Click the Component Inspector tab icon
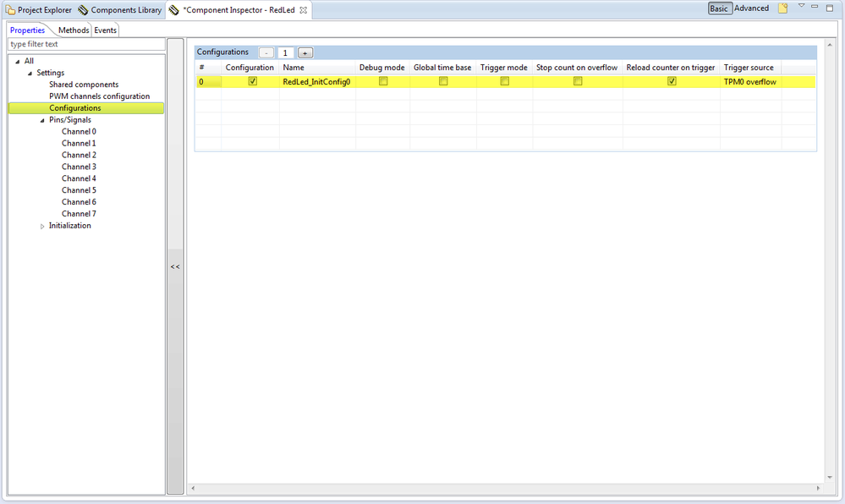845x504 pixels. 173,10
